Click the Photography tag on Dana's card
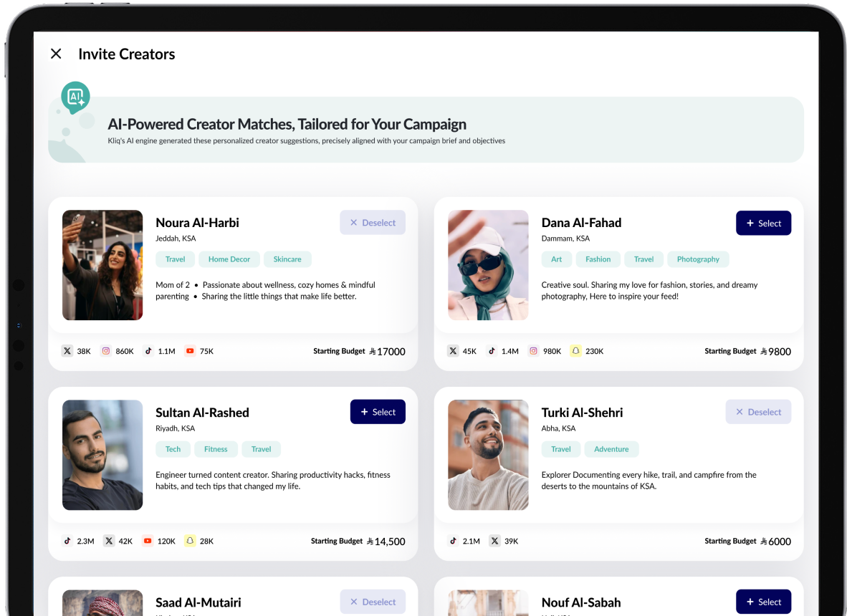The width and height of the screenshot is (847, 616). click(698, 259)
